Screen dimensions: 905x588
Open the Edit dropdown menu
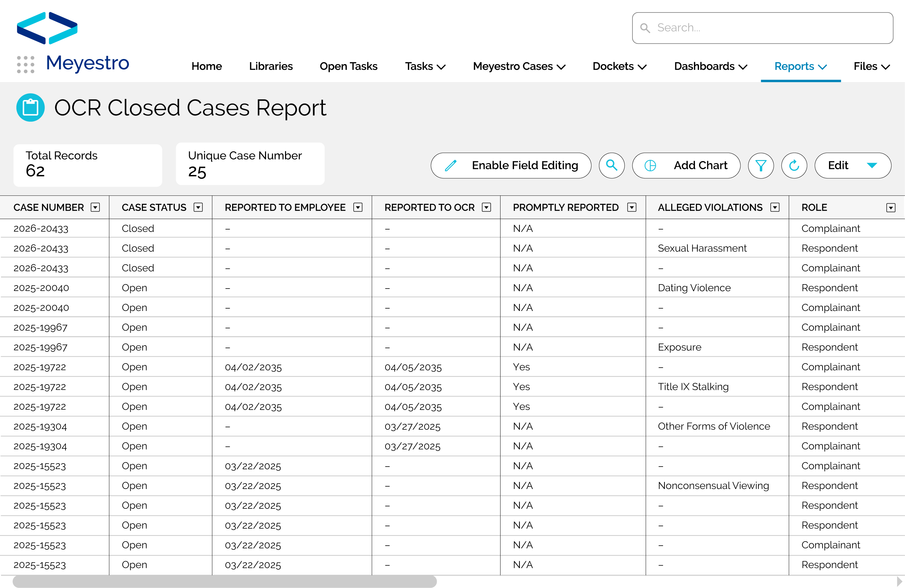[x=852, y=165]
